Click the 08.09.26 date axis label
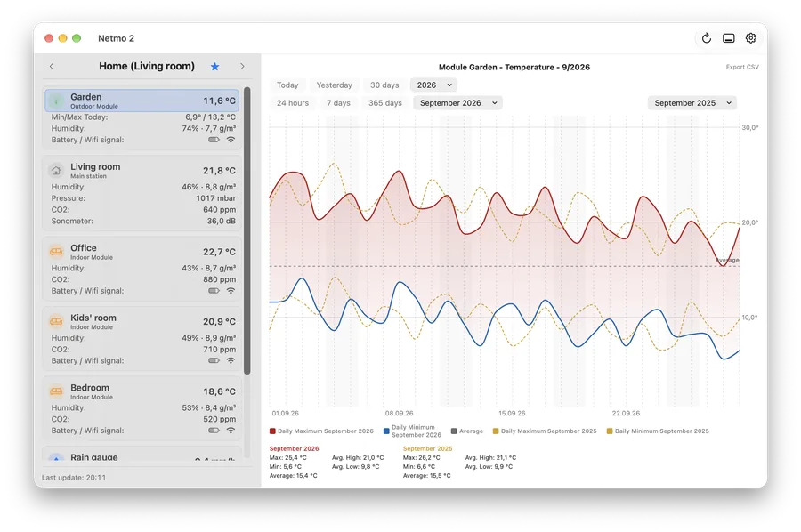The image size is (801, 532). point(399,413)
